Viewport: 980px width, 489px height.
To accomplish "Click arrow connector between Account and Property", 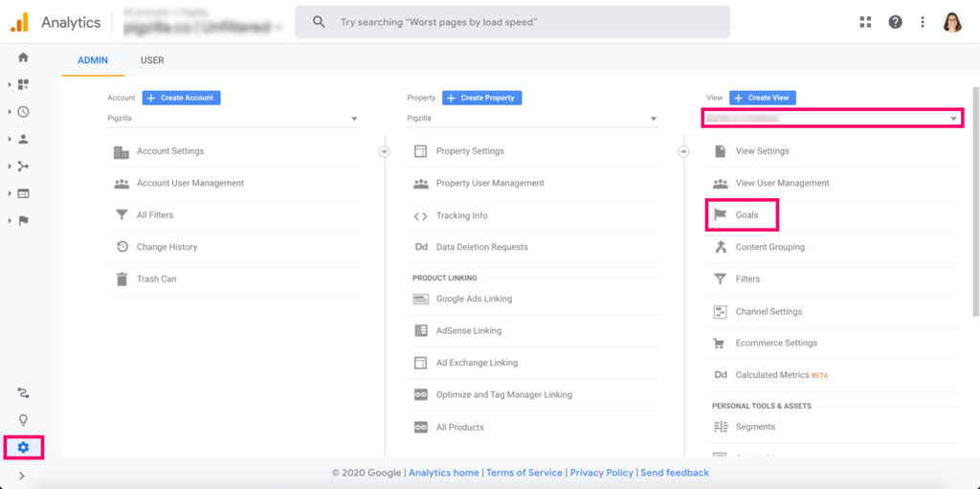I will 385,151.
